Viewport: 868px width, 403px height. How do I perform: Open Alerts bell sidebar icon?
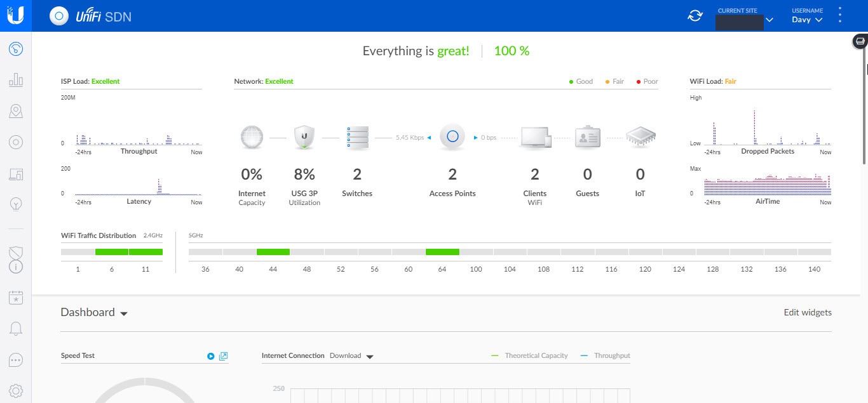tap(16, 328)
